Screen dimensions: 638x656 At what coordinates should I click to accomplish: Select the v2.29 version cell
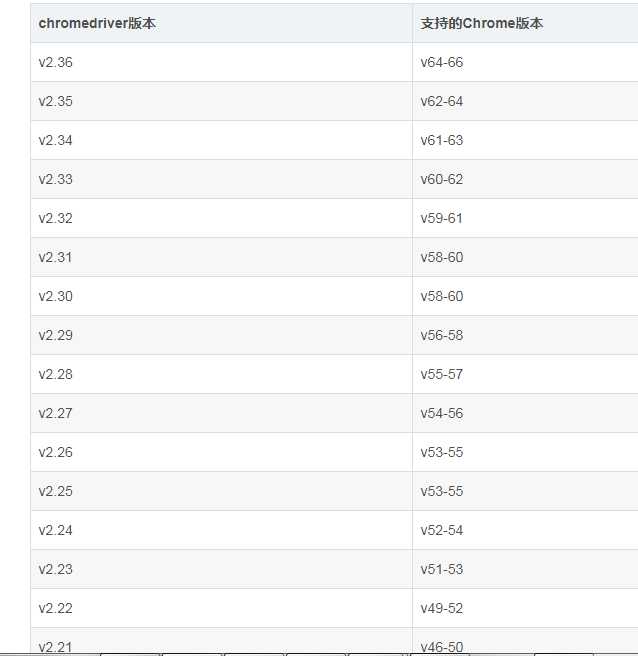pos(222,335)
